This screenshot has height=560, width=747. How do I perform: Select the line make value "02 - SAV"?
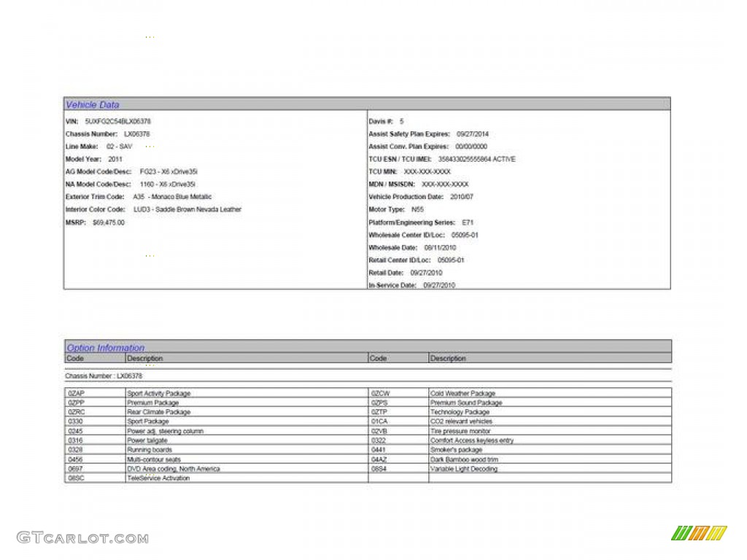pos(119,147)
